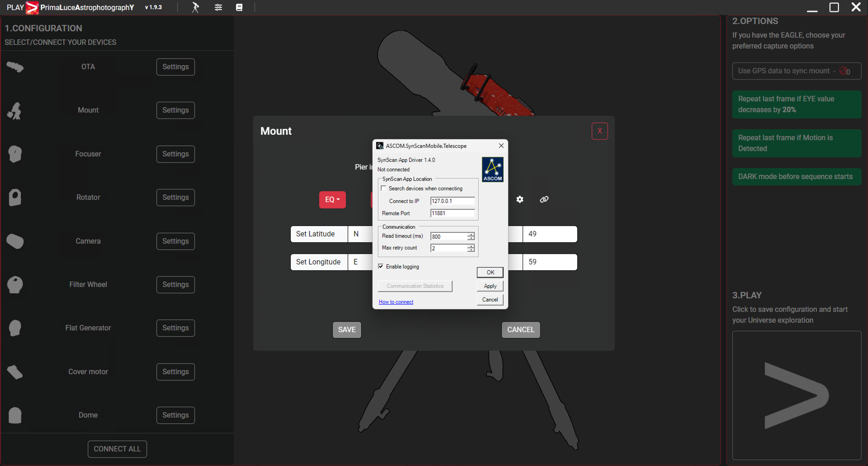Viewport: 868px width, 466px height.
Task: Click CONNECT ALL button
Action: pos(117,449)
